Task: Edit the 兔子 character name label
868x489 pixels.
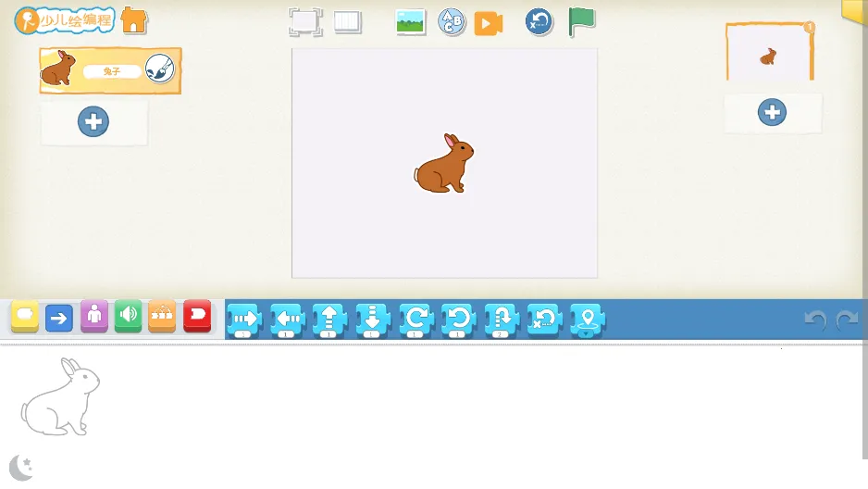Action: [112, 71]
